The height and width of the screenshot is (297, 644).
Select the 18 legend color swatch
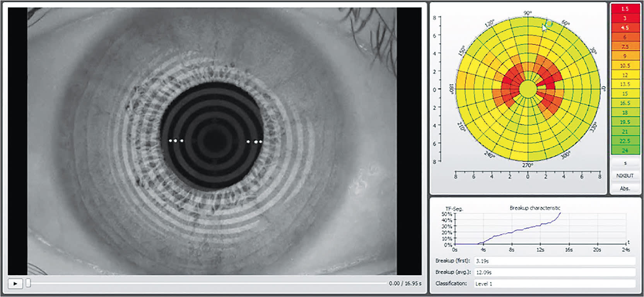pos(625,113)
